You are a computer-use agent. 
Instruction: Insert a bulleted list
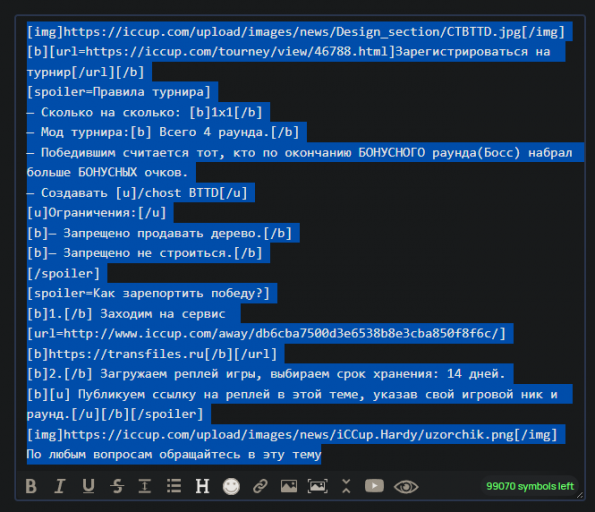[x=174, y=486]
